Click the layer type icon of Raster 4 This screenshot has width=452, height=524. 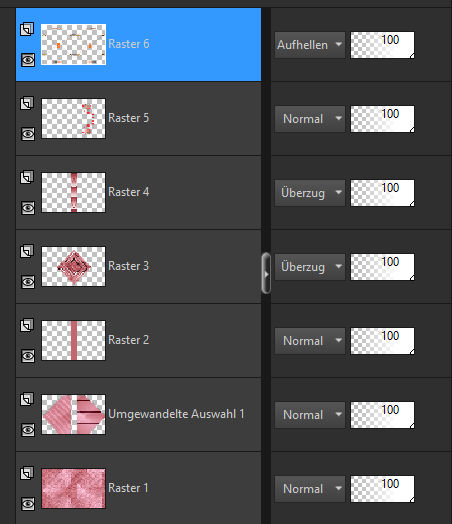[x=27, y=177]
